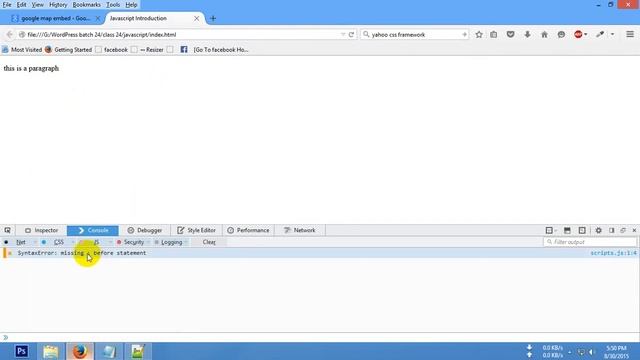Open Most Visited bookmarks folder

(x=22, y=50)
